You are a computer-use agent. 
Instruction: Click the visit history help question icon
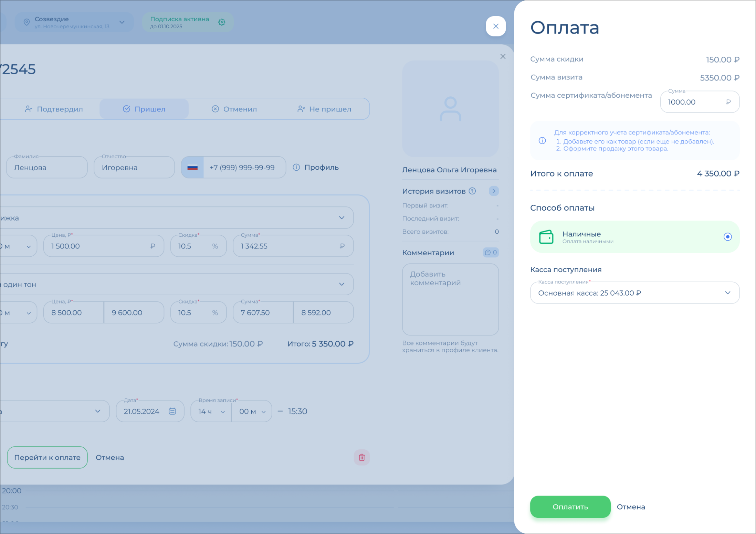click(472, 191)
